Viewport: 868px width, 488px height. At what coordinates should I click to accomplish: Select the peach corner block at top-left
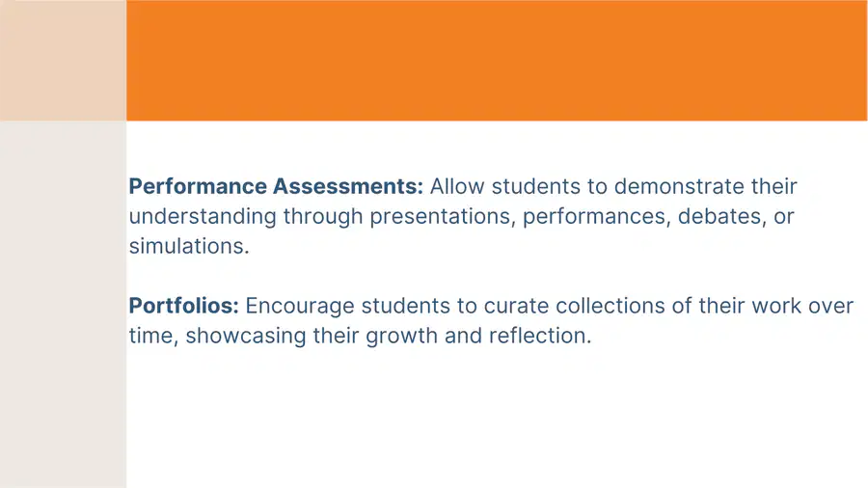pos(63,61)
